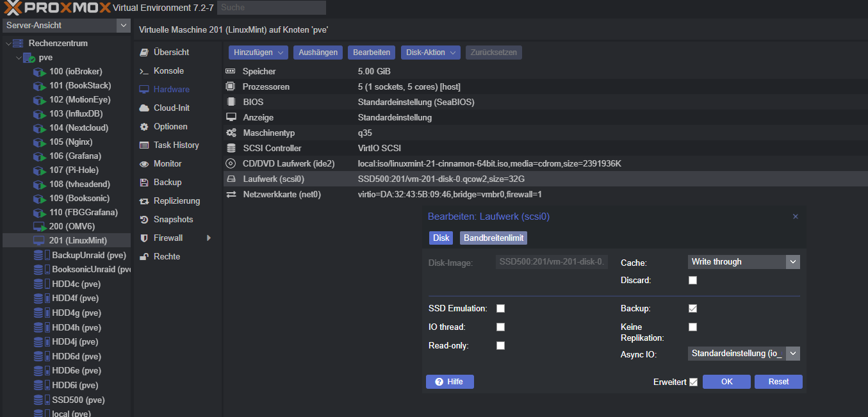Image resolution: width=868 pixels, height=417 pixels.
Task: Click the Speicher memory icon
Action: [231, 72]
